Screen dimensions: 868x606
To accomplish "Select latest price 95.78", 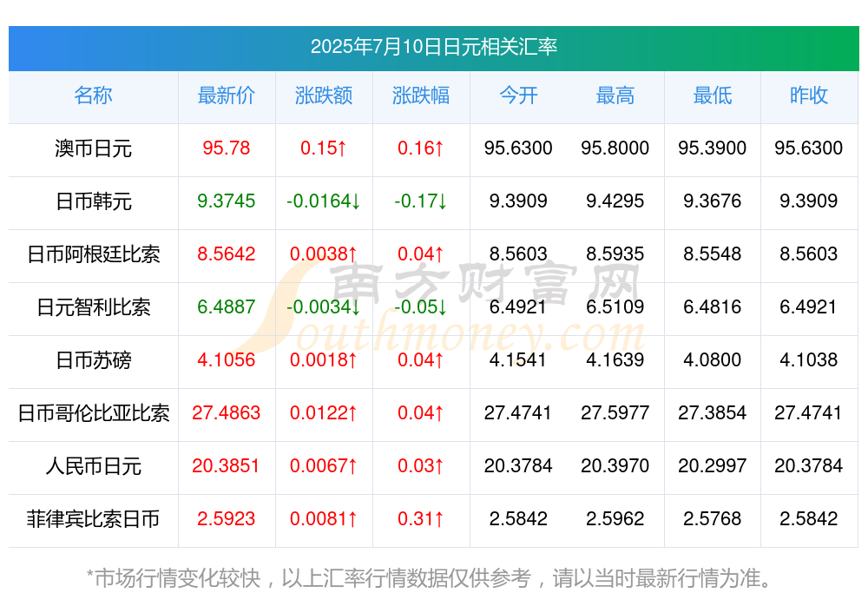I will (226, 148).
